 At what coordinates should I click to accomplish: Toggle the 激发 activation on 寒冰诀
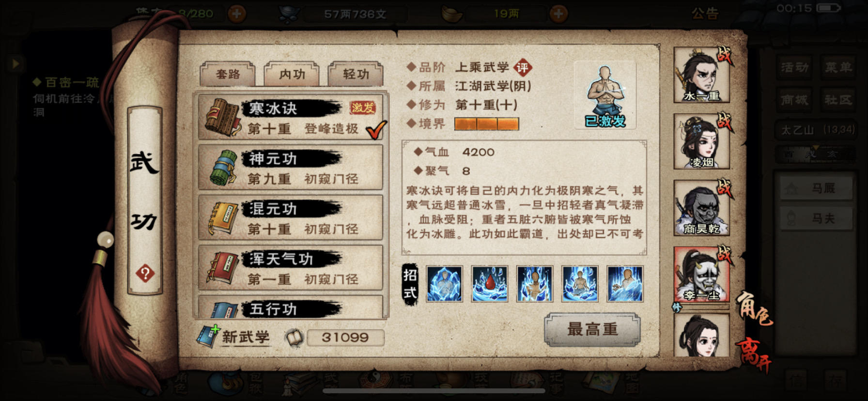coord(362,108)
